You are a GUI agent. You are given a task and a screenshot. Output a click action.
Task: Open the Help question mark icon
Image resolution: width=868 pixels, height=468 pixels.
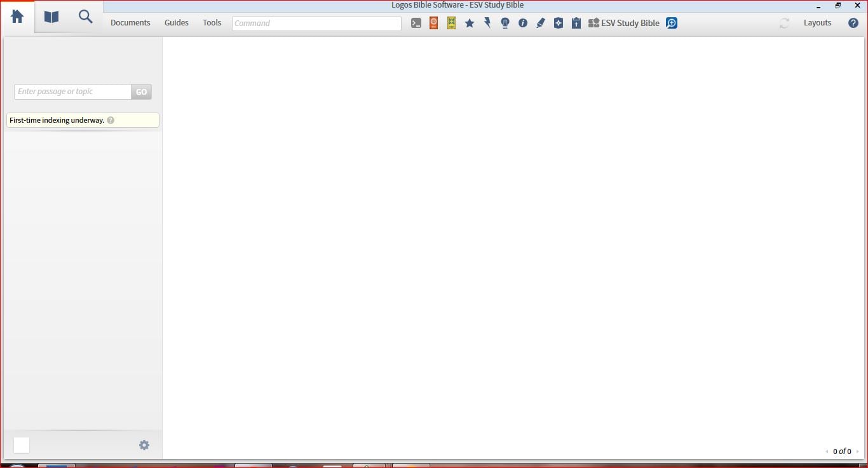[x=853, y=23]
